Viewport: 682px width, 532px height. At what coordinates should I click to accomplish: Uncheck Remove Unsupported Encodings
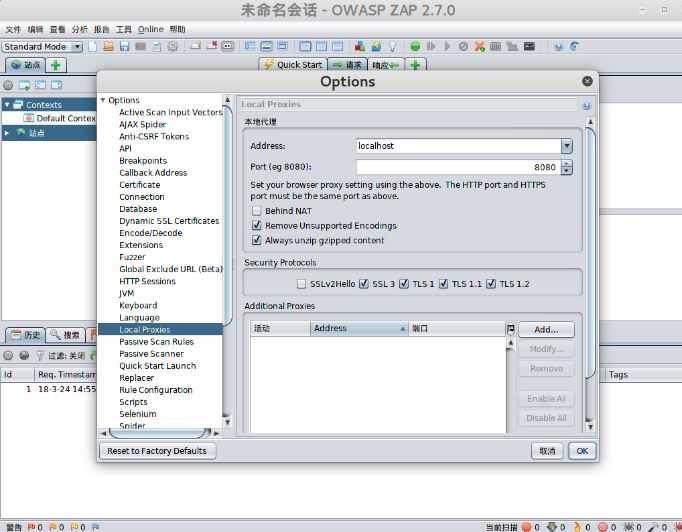point(257,225)
